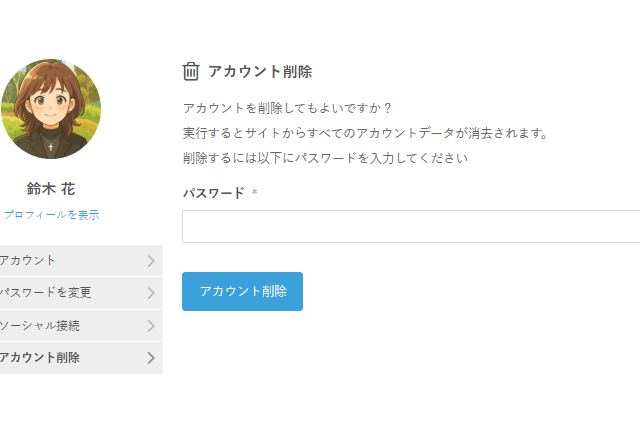
Task: Click the chevron arrow next to パスワードを変更
Action: (x=151, y=293)
